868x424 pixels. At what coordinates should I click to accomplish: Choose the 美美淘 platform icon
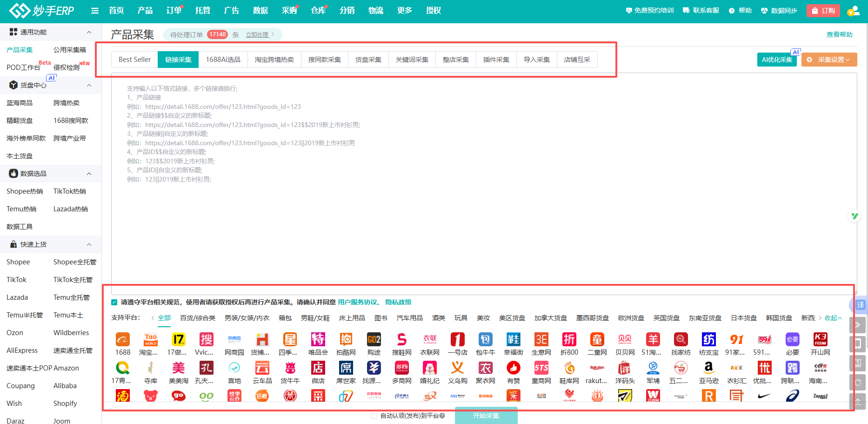pyautogui.click(x=179, y=368)
